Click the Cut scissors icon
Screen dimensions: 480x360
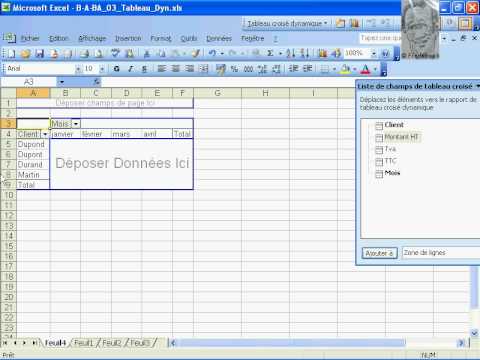146,53
